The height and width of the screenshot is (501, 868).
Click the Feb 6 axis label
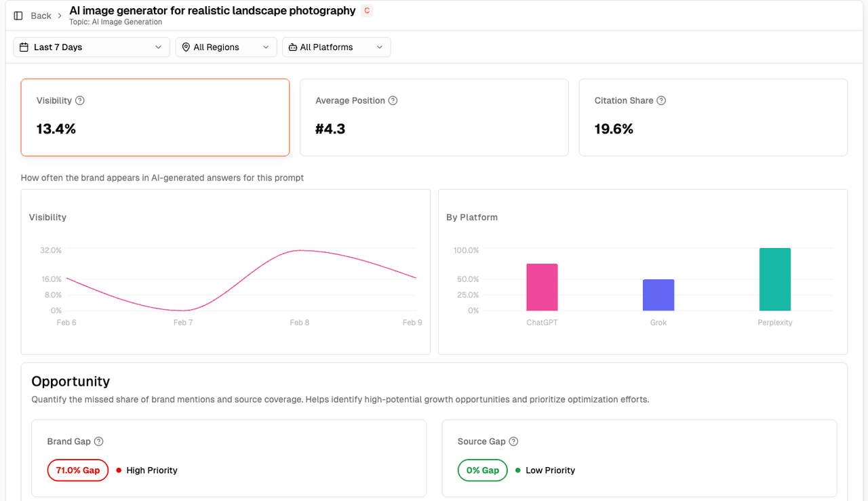pyautogui.click(x=66, y=323)
